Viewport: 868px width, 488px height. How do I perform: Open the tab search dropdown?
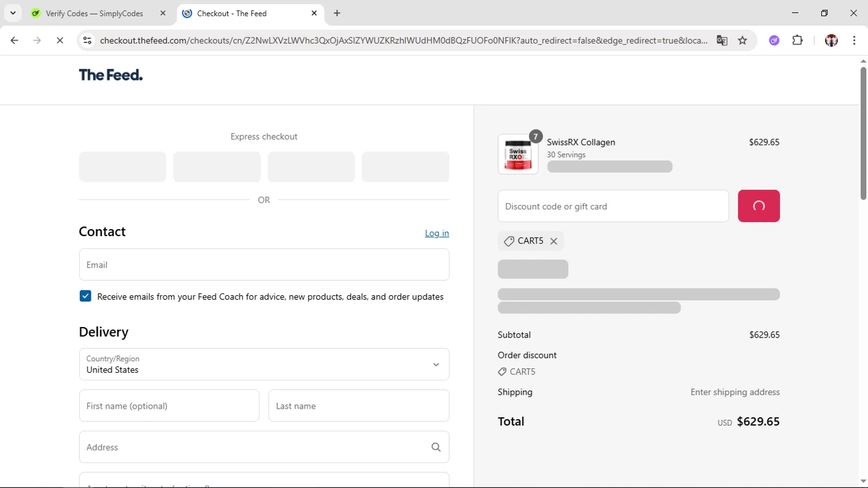(x=13, y=13)
